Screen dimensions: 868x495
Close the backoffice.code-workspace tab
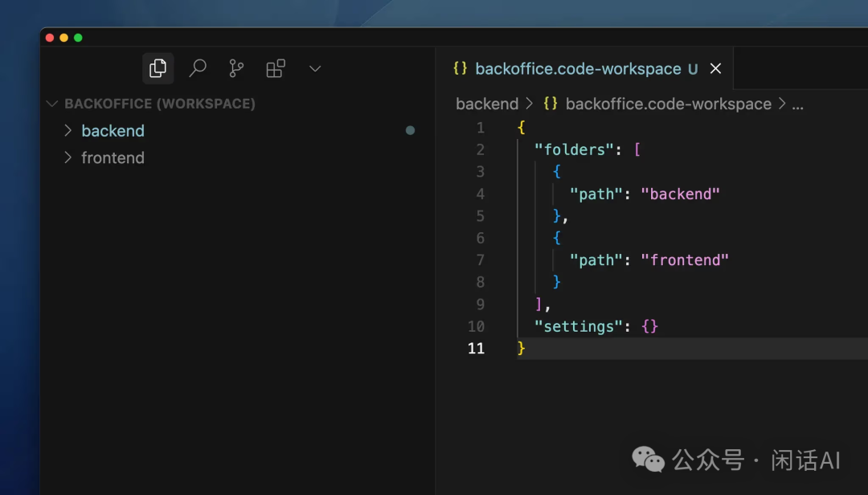pyautogui.click(x=715, y=68)
